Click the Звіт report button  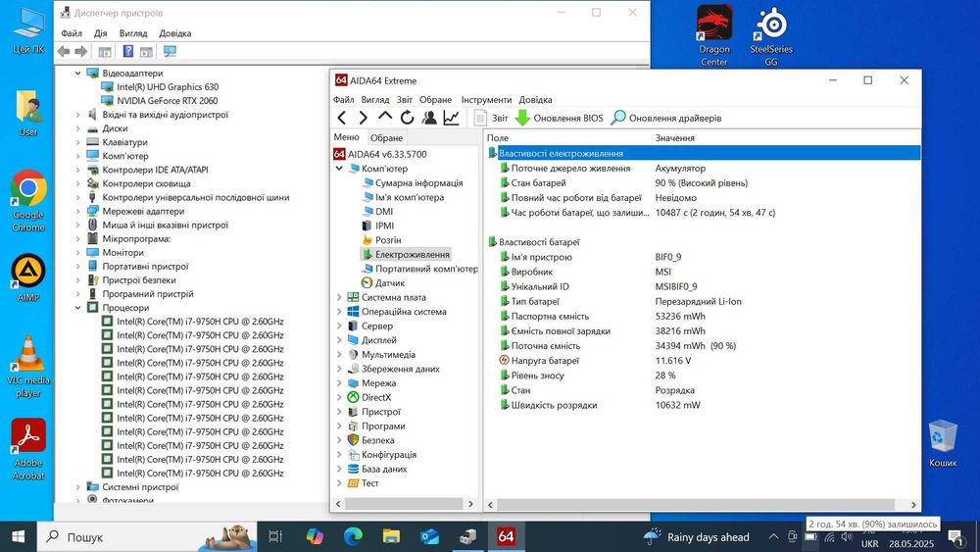tap(491, 118)
